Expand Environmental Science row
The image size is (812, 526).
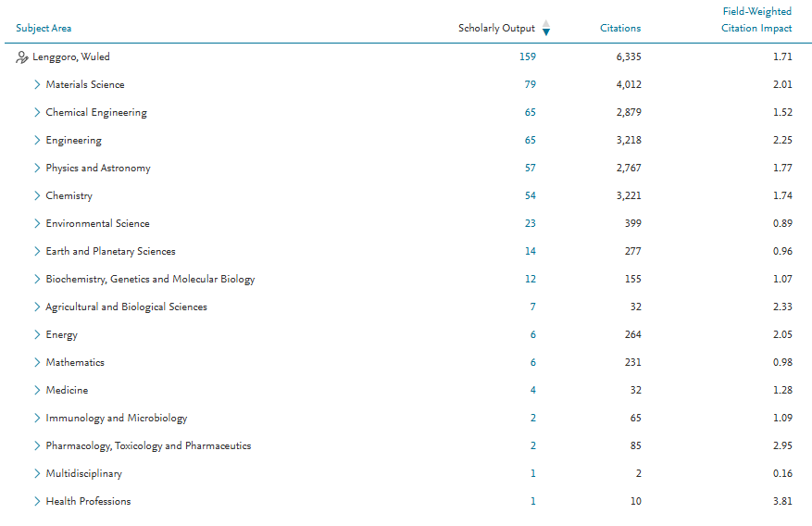(x=37, y=224)
